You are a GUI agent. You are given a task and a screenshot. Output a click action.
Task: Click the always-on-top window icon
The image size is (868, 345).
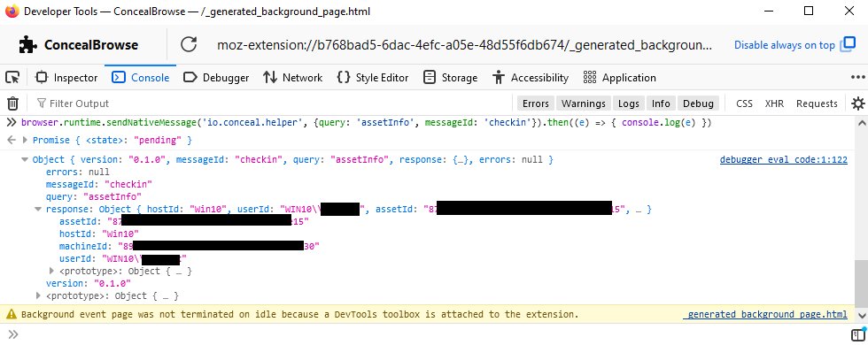click(x=848, y=45)
